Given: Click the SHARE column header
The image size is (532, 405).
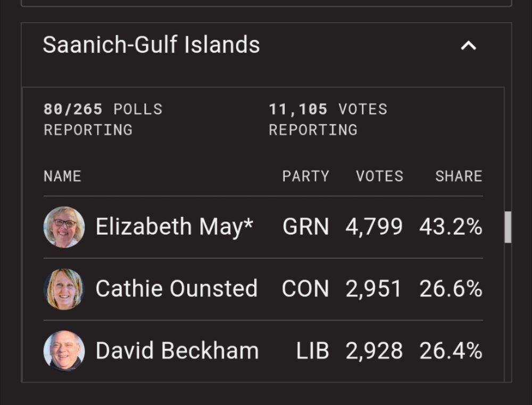Looking at the screenshot, I should point(459,176).
